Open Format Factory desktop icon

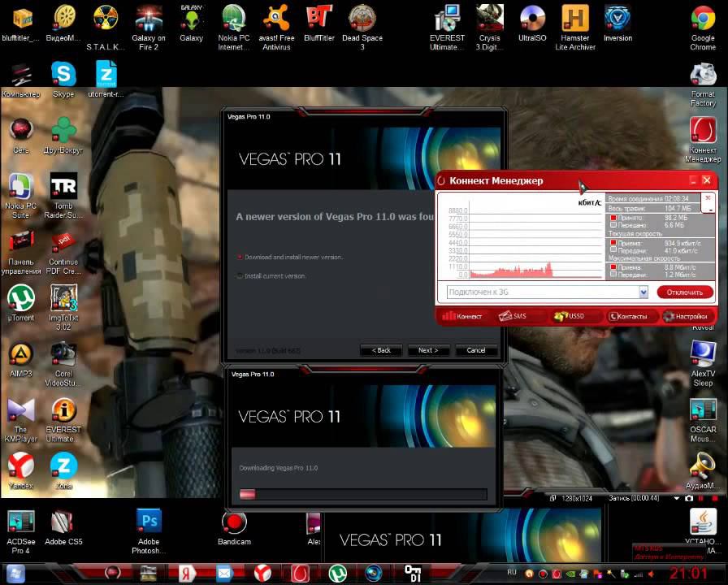(703, 84)
